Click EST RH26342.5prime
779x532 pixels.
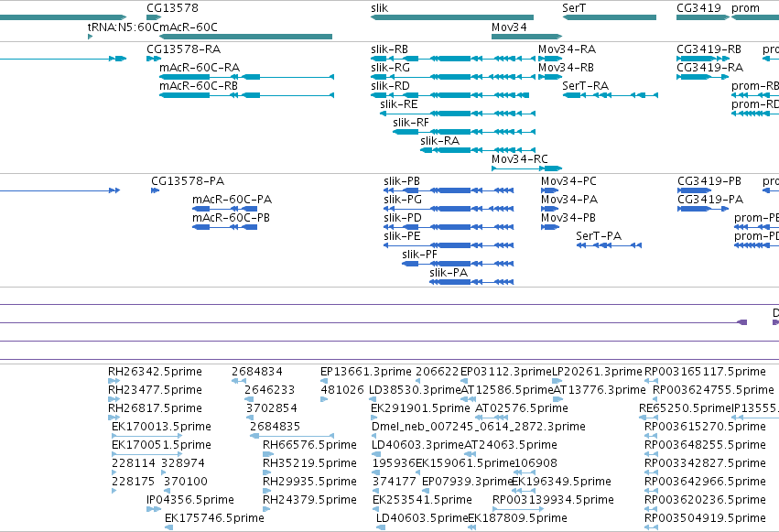point(114,381)
